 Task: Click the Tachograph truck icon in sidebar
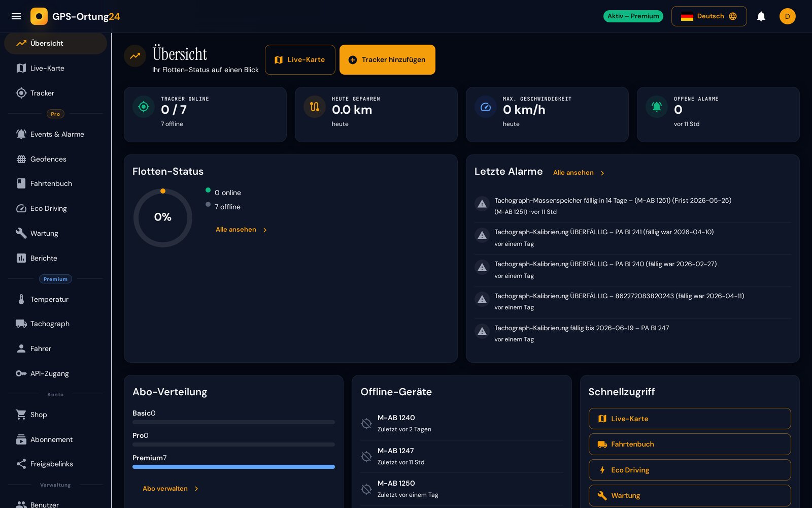pos(21,324)
